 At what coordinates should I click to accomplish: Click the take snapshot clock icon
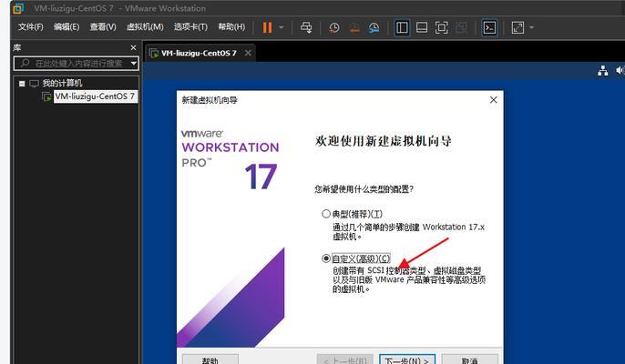click(334, 27)
